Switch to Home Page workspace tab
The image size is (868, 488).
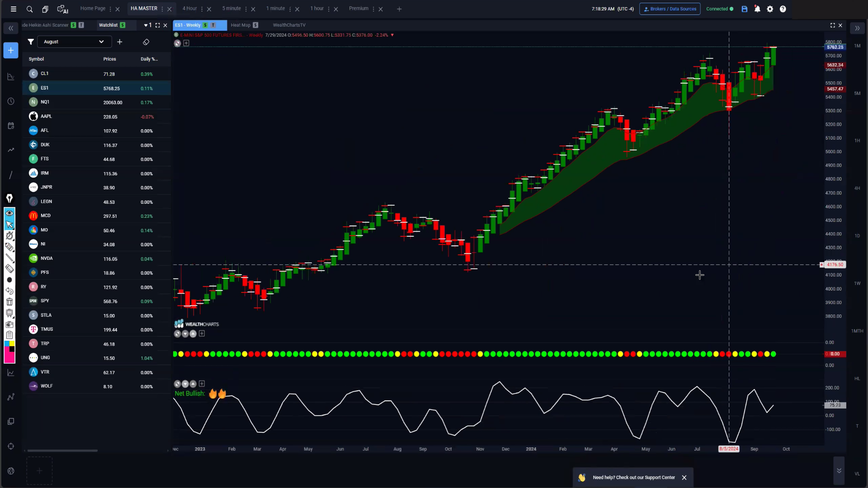[x=93, y=9]
